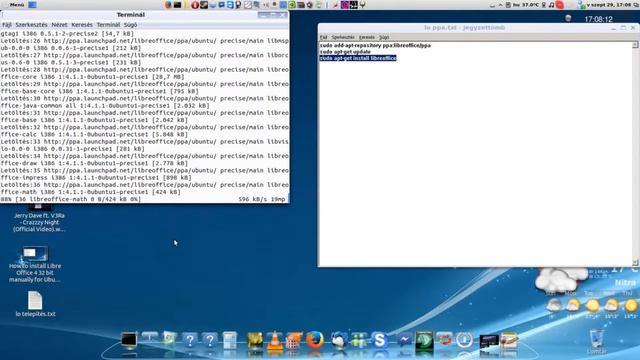Screen dimensions: 640x360
Task: Click the notepad scrollbar down arrow
Action: (635, 262)
